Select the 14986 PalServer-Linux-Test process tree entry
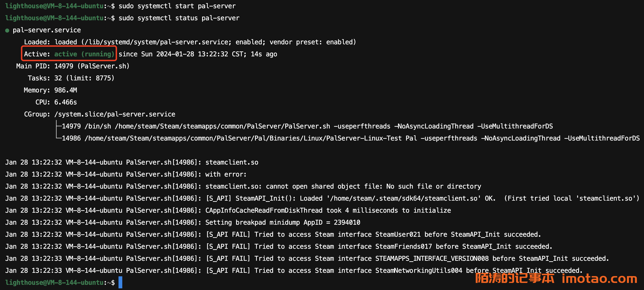The width and height of the screenshot is (644, 290). (350, 138)
